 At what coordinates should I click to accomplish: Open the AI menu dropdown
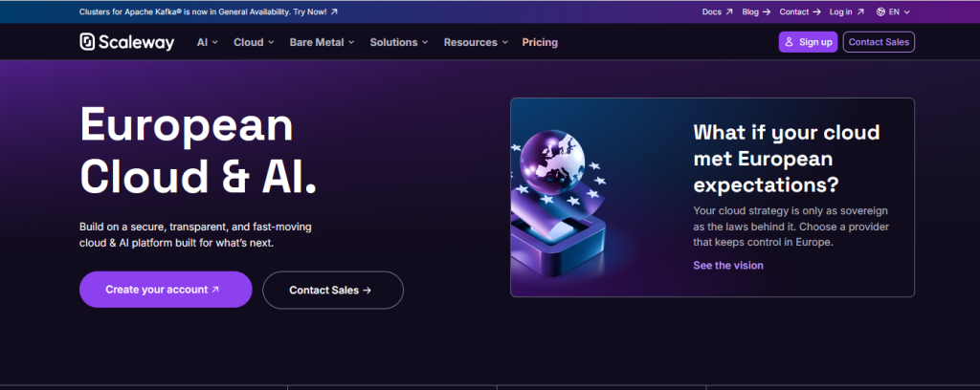(x=208, y=42)
